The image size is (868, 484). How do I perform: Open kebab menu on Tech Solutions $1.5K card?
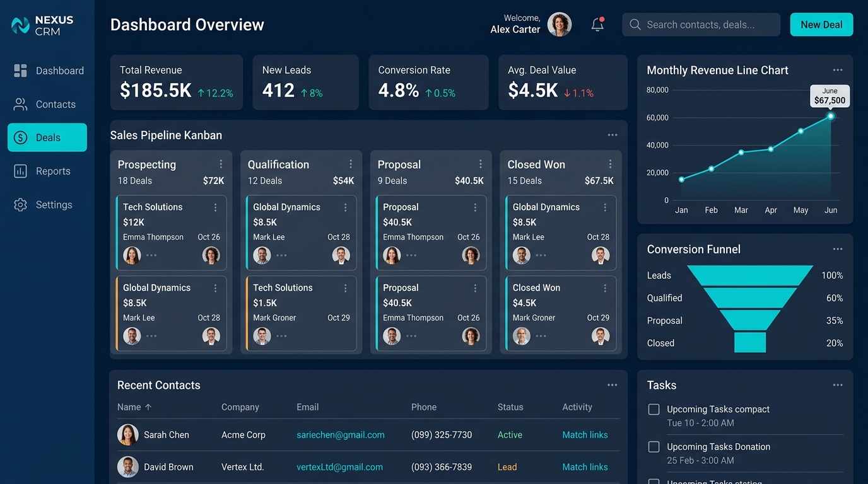click(346, 288)
